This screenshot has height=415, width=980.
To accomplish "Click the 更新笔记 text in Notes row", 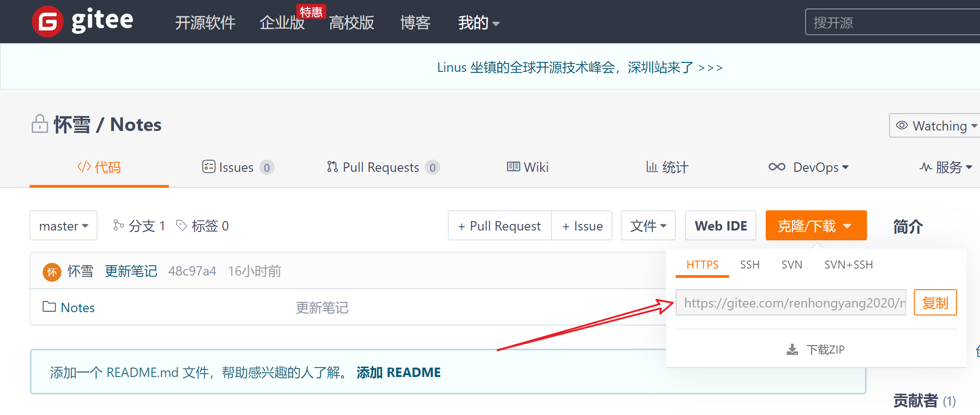I will (x=322, y=308).
